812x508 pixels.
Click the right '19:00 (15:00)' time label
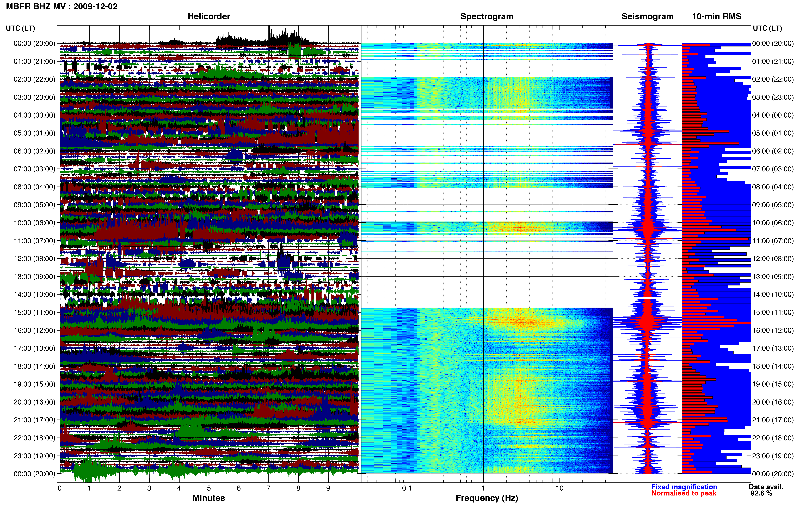773,384
